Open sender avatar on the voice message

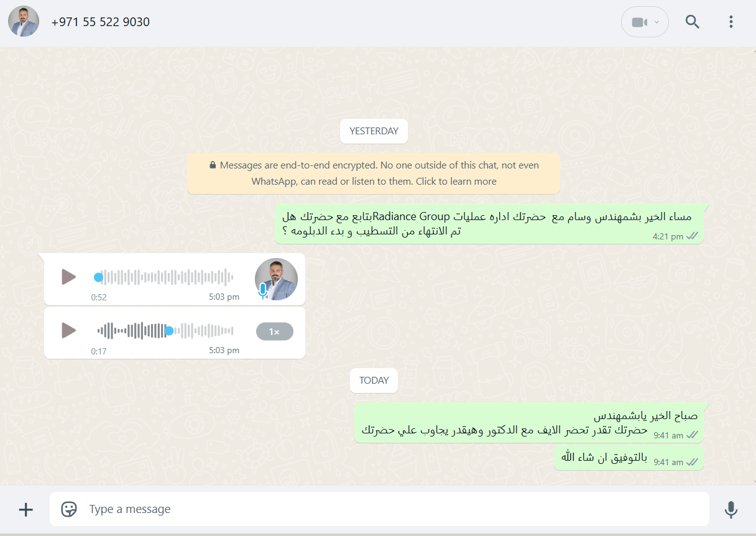[276, 279]
